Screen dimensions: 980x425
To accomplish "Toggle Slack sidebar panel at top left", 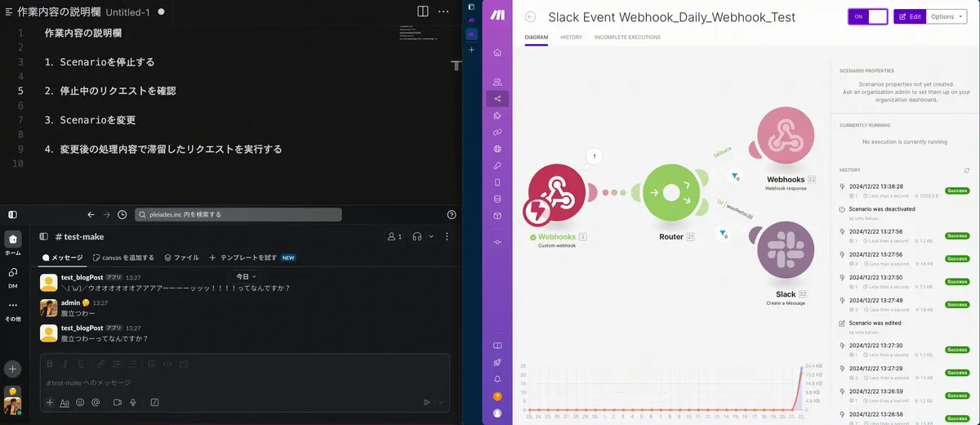I will (12, 215).
